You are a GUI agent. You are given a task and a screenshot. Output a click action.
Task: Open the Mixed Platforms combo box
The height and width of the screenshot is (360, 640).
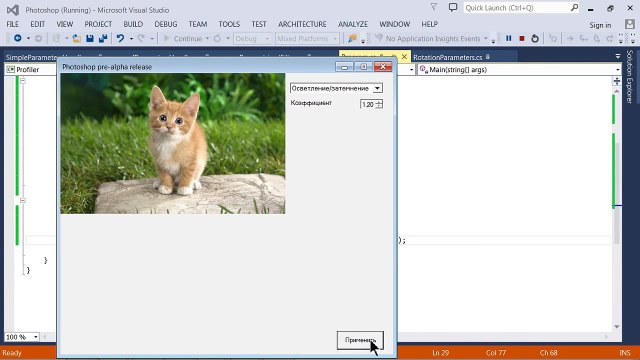(x=307, y=39)
